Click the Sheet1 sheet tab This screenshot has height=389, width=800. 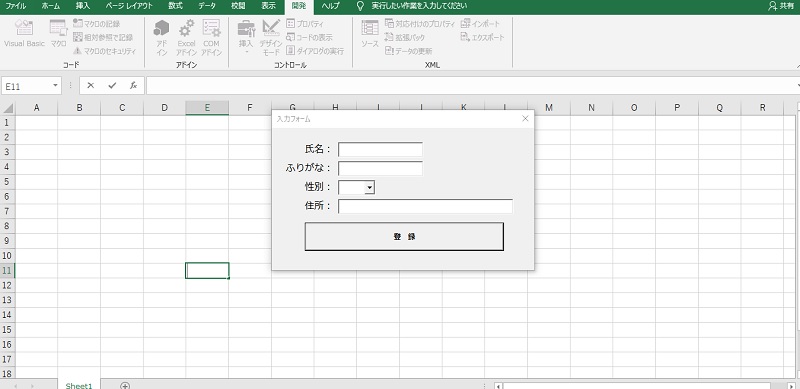click(79, 385)
